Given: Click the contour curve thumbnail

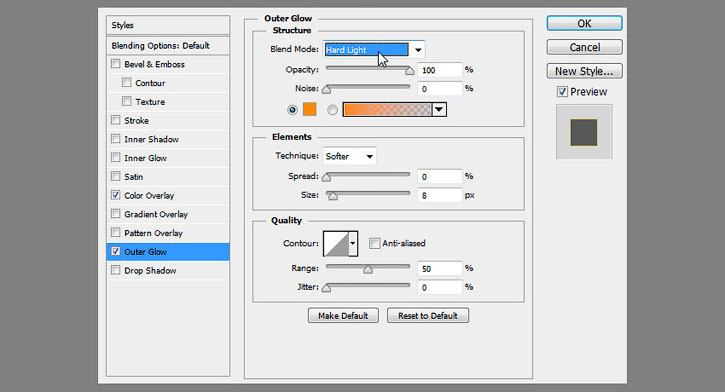Looking at the screenshot, I should coord(336,244).
